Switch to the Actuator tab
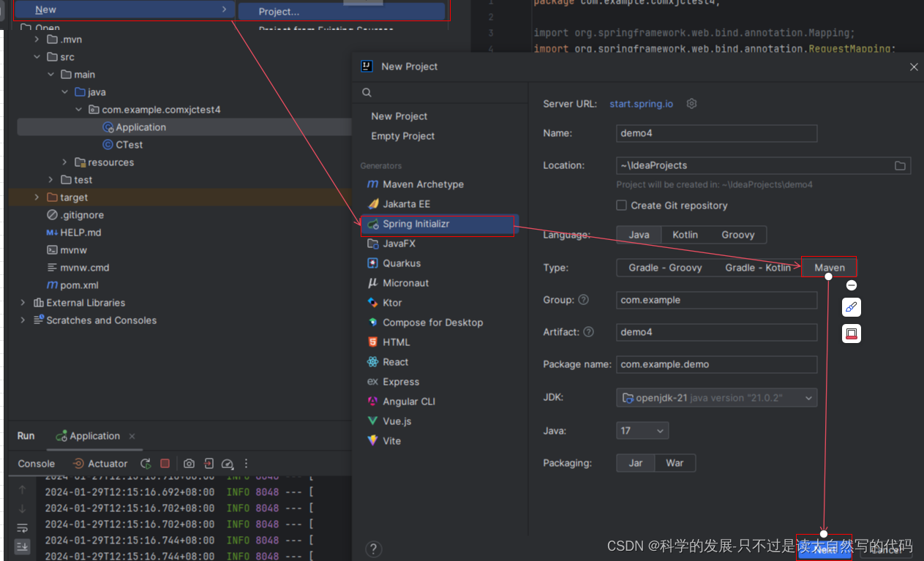The height and width of the screenshot is (561, 924). click(x=100, y=464)
